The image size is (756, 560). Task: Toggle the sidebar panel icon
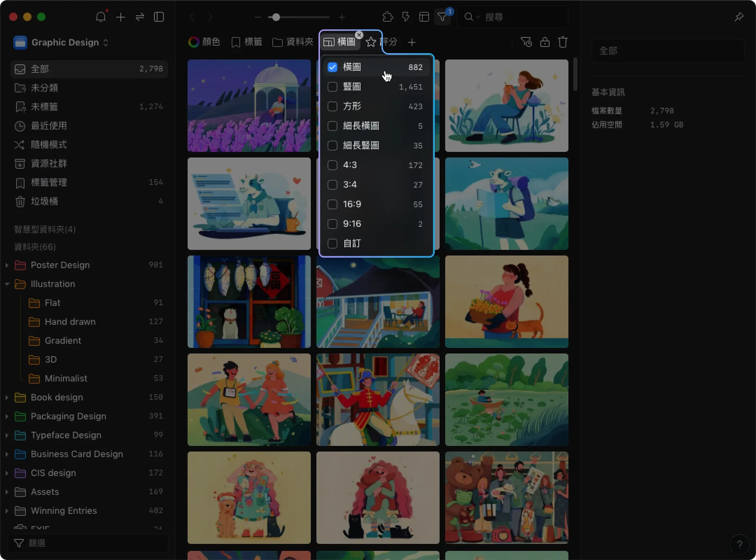(x=159, y=17)
